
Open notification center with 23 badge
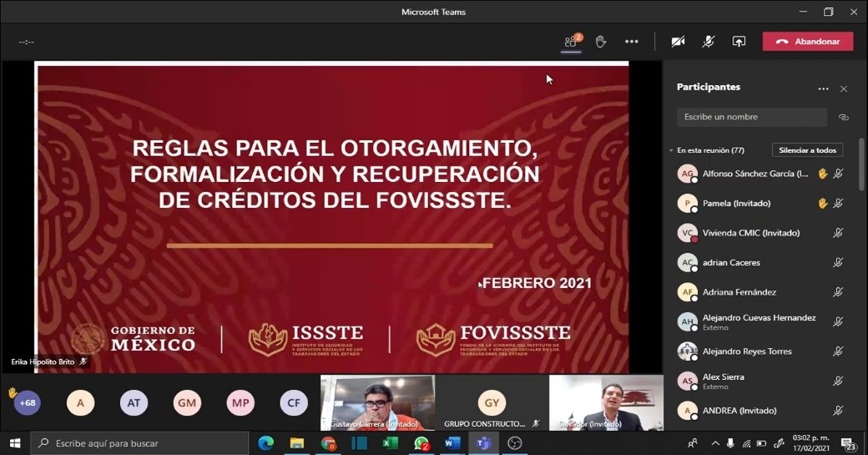(849, 443)
